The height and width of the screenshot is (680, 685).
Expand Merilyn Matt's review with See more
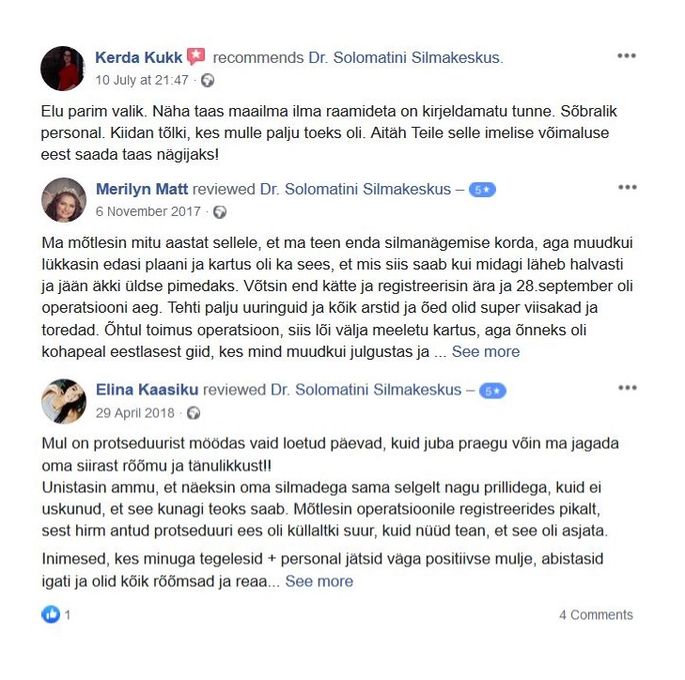tap(486, 352)
